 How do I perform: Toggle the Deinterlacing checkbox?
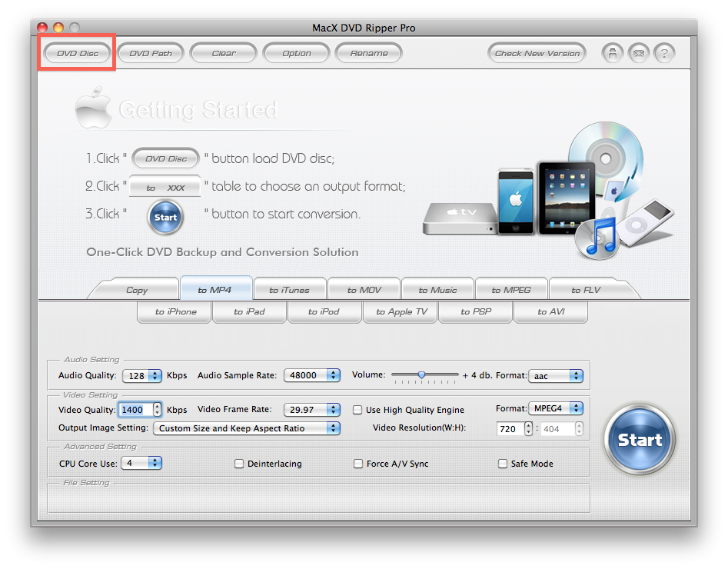coord(239,464)
